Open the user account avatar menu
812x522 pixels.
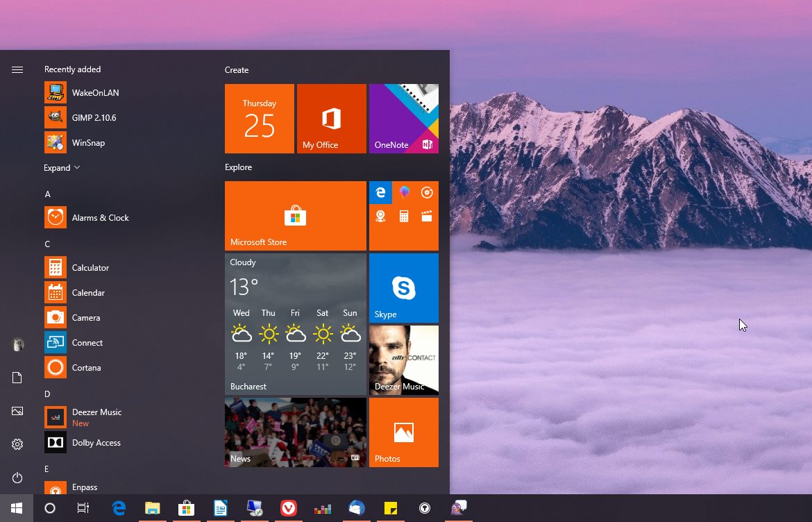tap(17, 344)
